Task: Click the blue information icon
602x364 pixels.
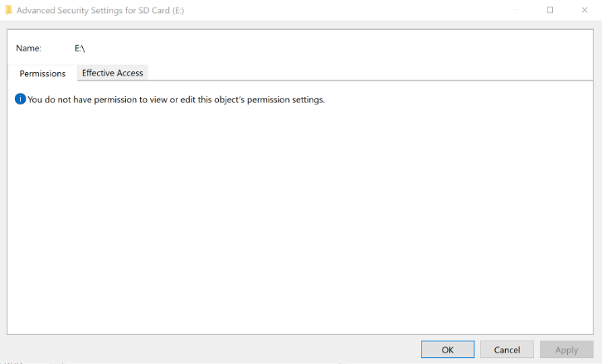Action: pyautogui.click(x=21, y=99)
